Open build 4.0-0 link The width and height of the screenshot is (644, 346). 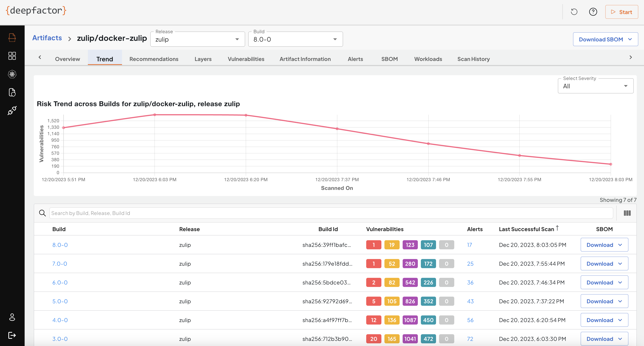pyautogui.click(x=60, y=320)
